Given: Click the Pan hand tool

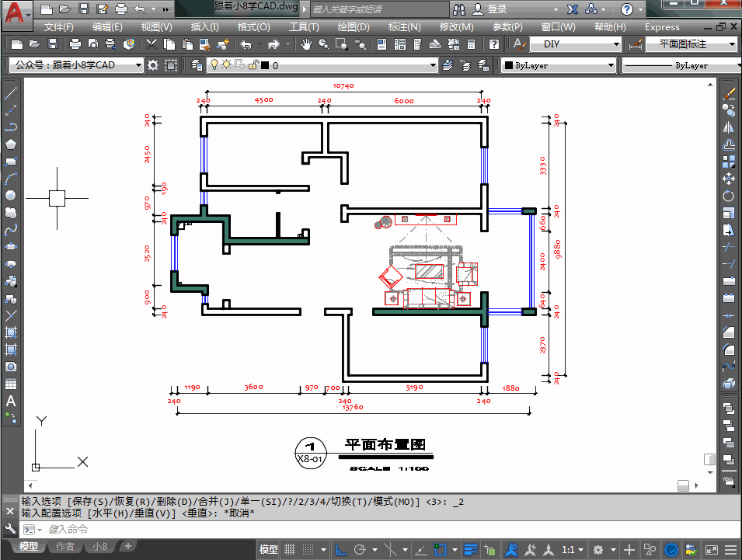Looking at the screenshot, I should click(x=306, y=44).
